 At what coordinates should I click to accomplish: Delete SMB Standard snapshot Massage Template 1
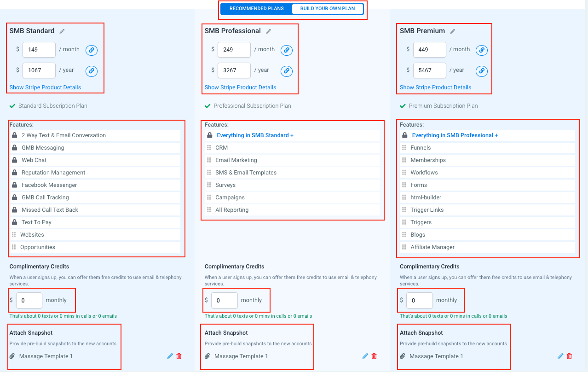179,356
